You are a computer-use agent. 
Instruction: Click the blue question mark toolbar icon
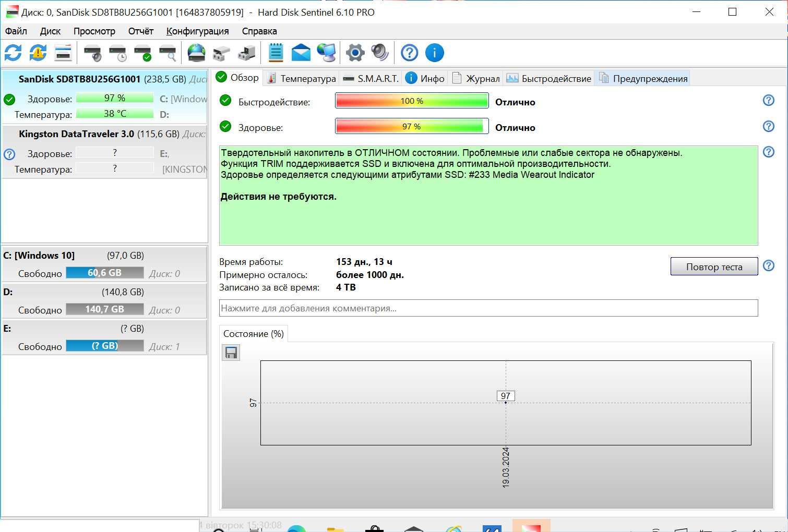pyautogui.click(x=410, y=53)
